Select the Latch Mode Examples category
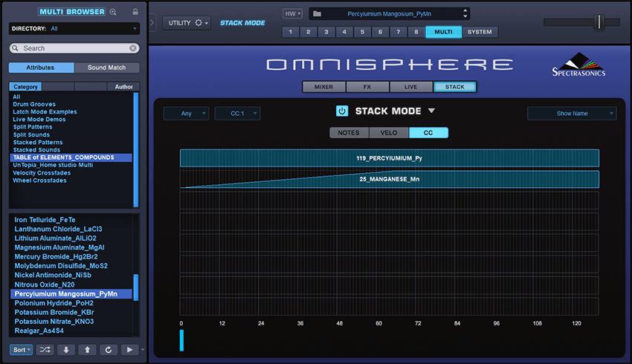Viewport: 632px width, 364px height. tap(45, 112)
